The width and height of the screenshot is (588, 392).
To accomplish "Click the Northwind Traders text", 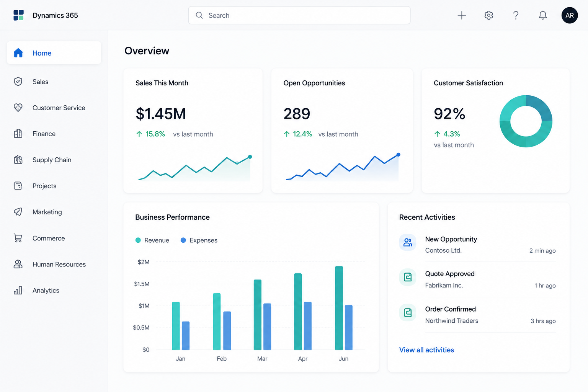I will coord(452,321).
